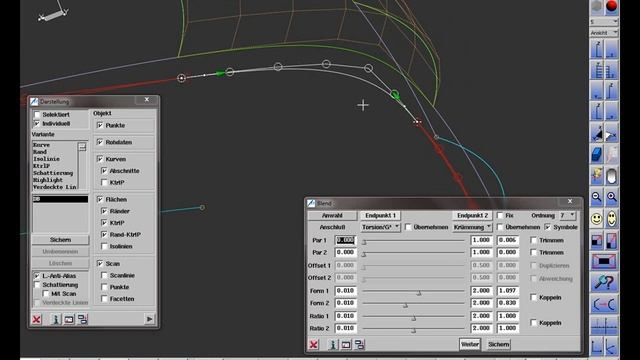Toggle the Symbole checkbox

click(548, 227)
